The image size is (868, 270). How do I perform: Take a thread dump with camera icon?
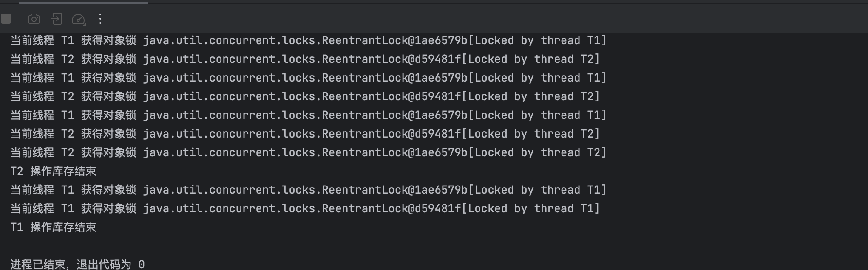pos(34,19)
